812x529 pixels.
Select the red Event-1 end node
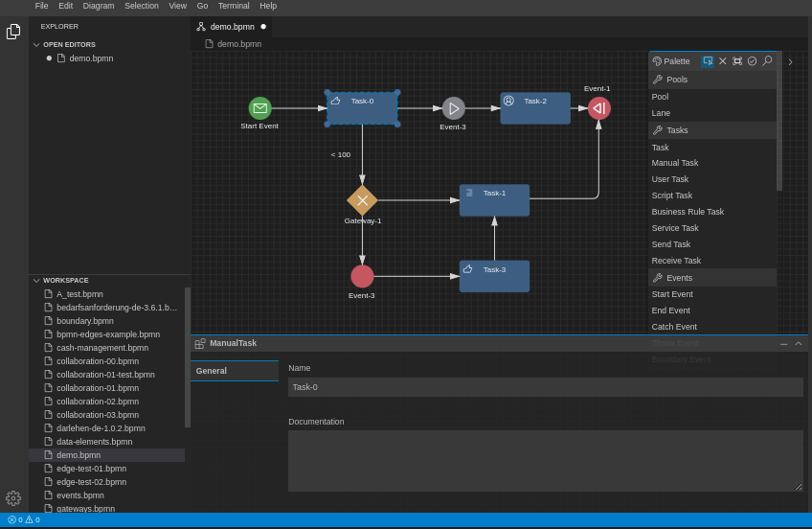click(599, 108)
